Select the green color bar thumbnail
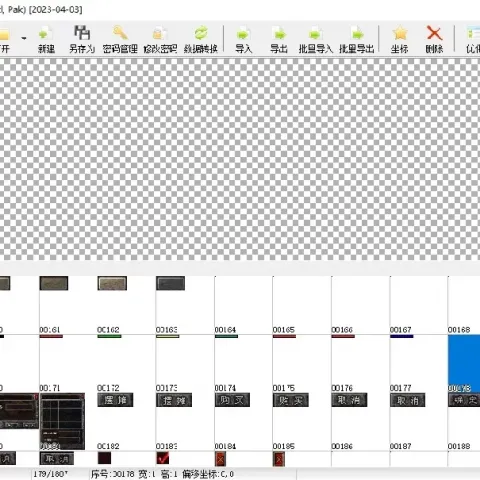Image resolution: width=480 pixels, height=480 pixels. 109,336
